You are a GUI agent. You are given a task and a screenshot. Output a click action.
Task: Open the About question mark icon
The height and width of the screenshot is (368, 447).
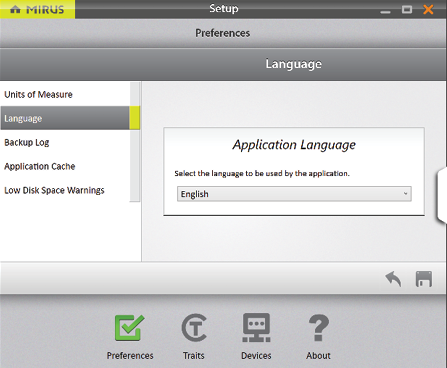click(319, 328)
